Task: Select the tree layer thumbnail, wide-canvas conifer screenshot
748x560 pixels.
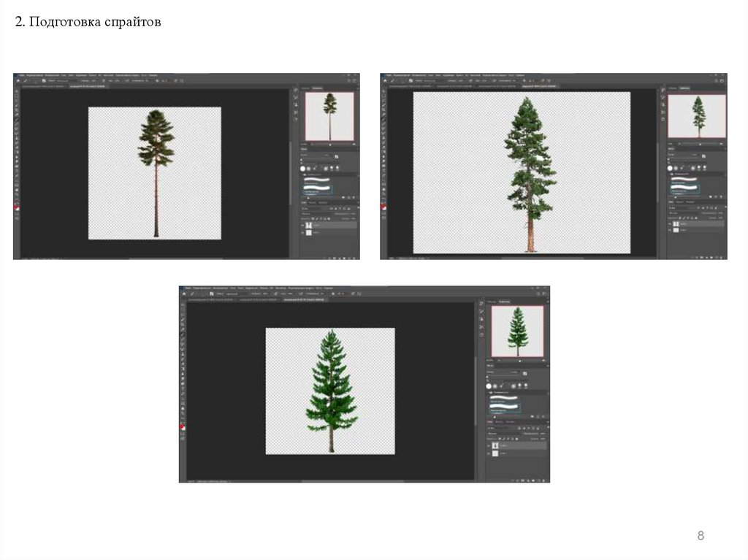Action: click(676, 223)
